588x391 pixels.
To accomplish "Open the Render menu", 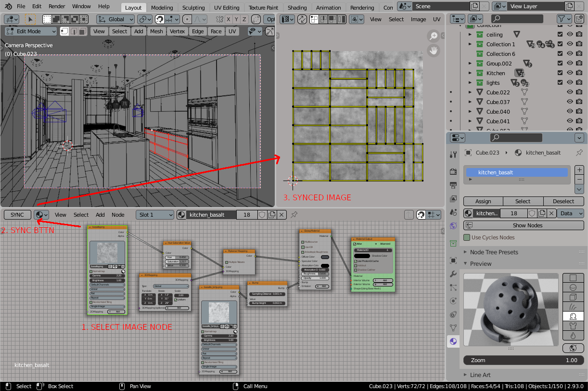I will [57, 6].
